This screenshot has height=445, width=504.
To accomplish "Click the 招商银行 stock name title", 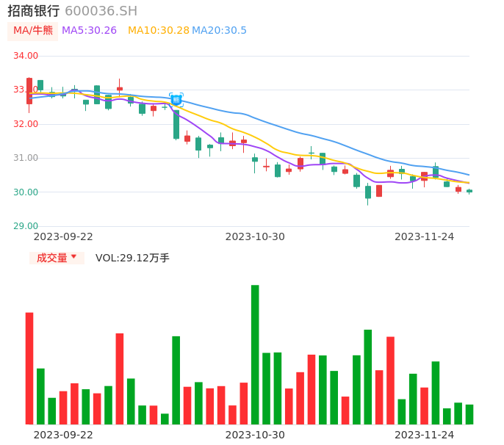I will (x=34, y=11).
